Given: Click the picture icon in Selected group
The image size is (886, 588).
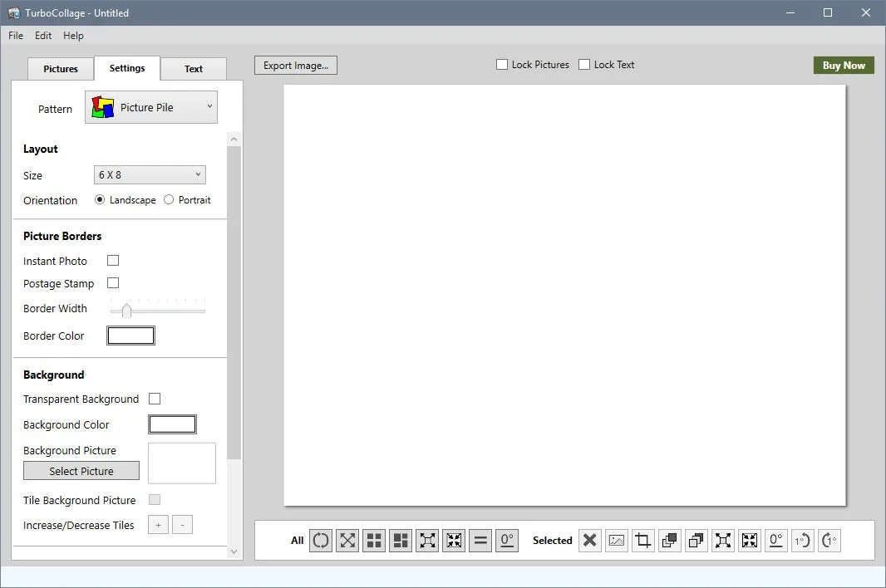Looking at the screenshot, I should 617,541.
